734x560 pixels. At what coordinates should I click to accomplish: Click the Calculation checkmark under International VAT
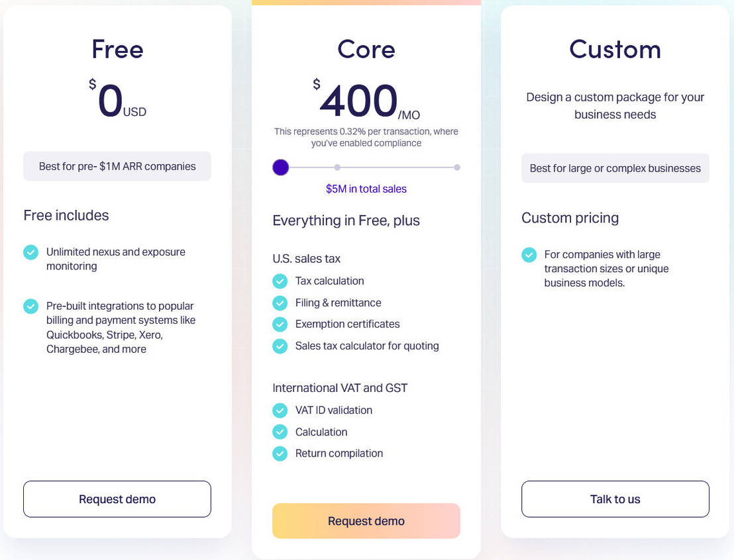coord(280,432)
